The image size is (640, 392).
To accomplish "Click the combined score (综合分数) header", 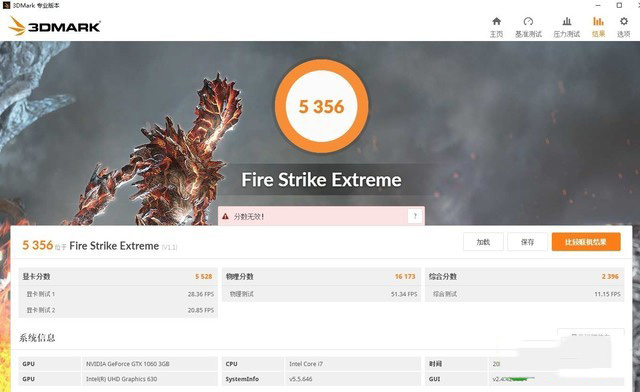I will [x=443, y=276].
